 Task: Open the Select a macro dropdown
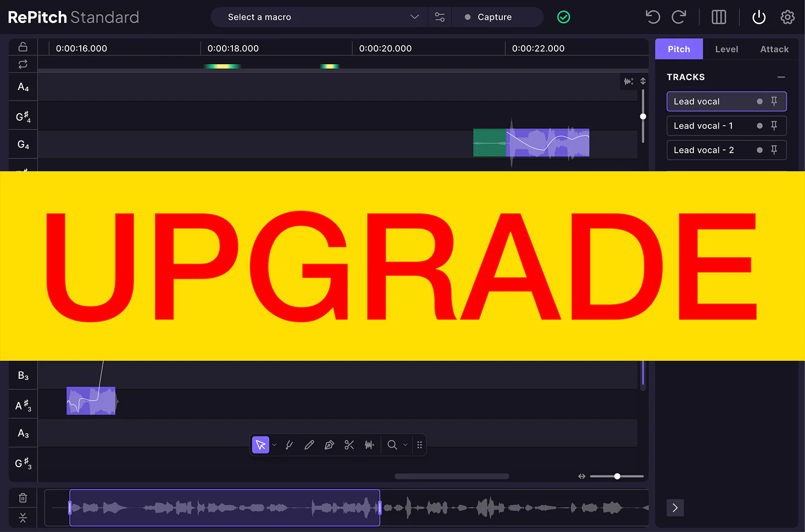click(319, 17)
